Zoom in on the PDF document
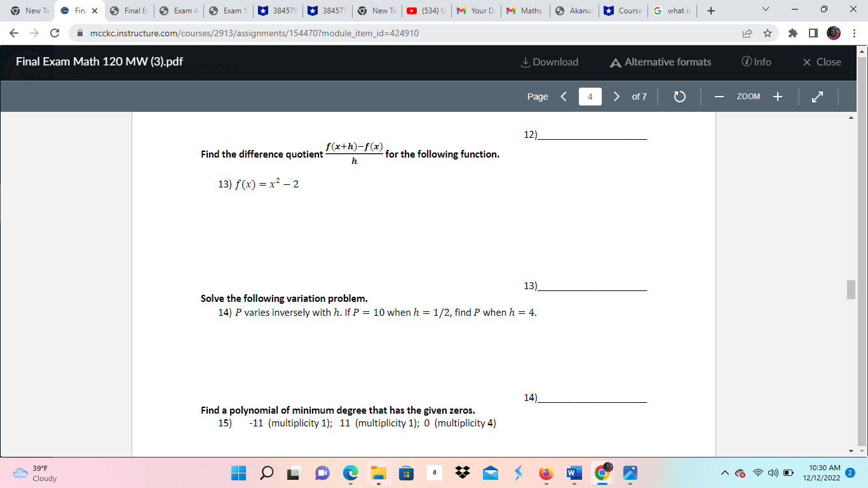This screenshot has height=488, width=868. 777,97
